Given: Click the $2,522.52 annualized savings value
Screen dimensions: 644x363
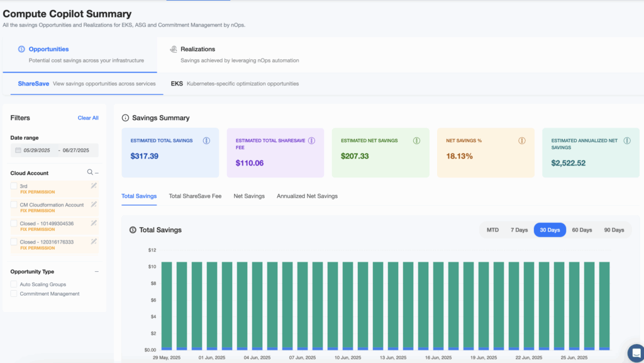Looking at the screenshot, I should pos(569,163).
